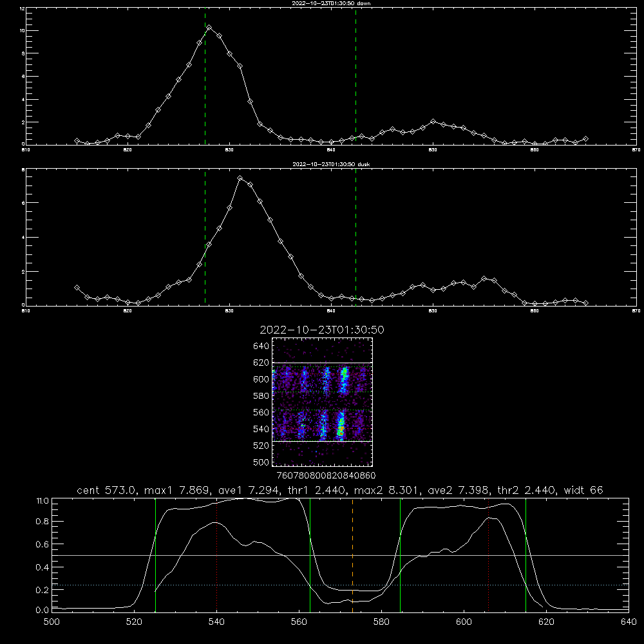The width and height of the screenshot is (644, 644).
Task: Click the 'ave2 7.398' header value
Action: [x=459, y=490]
